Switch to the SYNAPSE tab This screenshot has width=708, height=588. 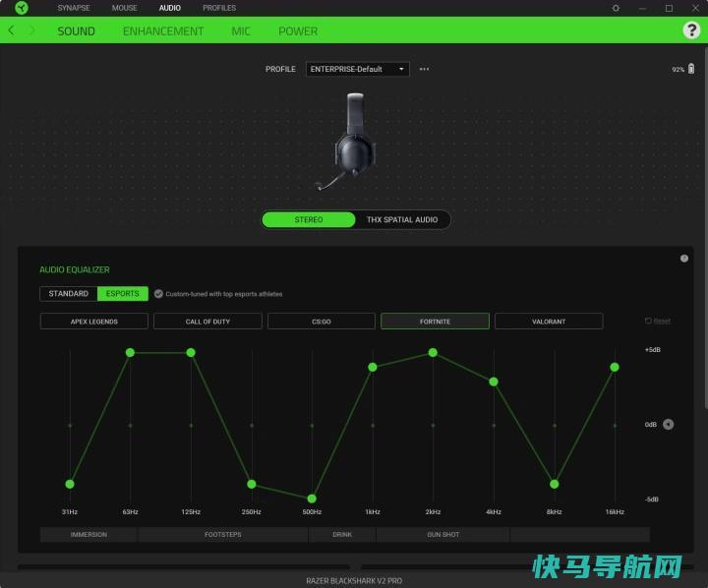pyautogui.click(x=74, y=8)
